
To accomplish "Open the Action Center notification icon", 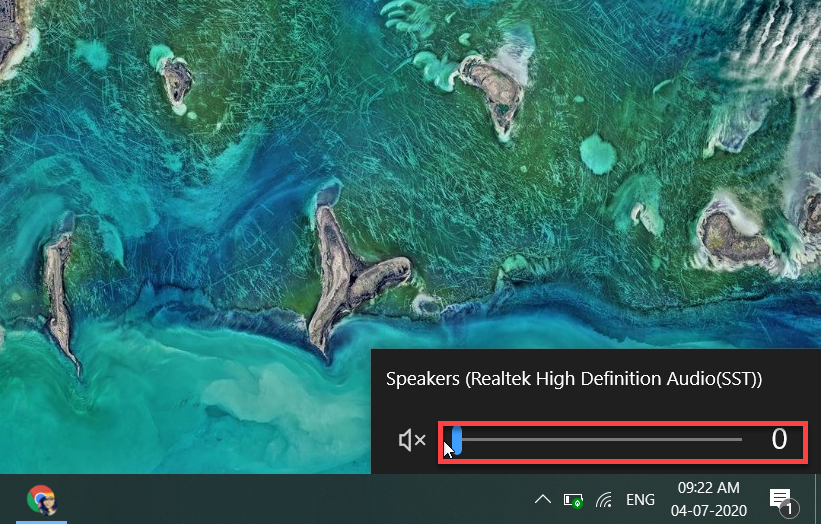I will point(779,498).
